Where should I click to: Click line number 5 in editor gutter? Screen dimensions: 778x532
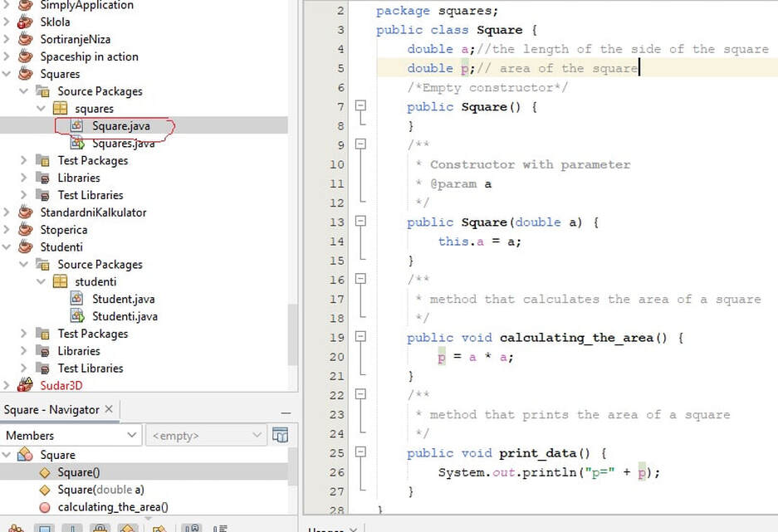340,68
